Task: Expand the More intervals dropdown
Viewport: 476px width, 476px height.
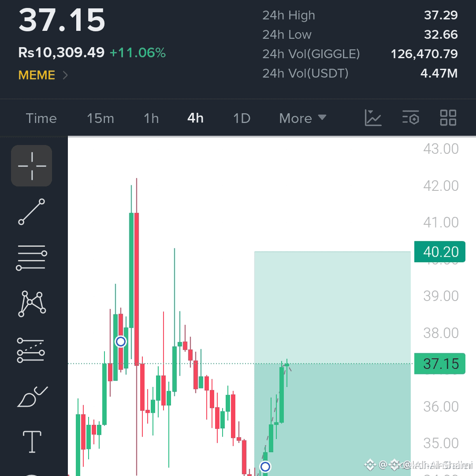Action: [x=302, y=119]
